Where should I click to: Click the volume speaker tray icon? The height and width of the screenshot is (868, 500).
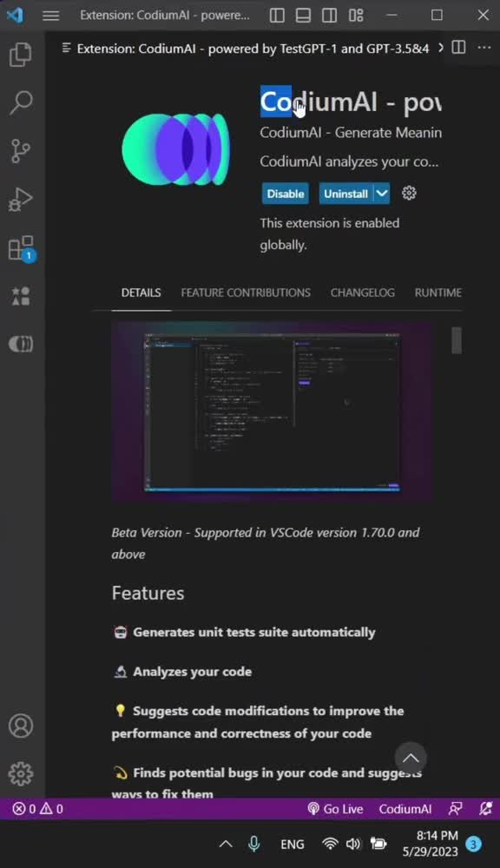tap(353, 844)
